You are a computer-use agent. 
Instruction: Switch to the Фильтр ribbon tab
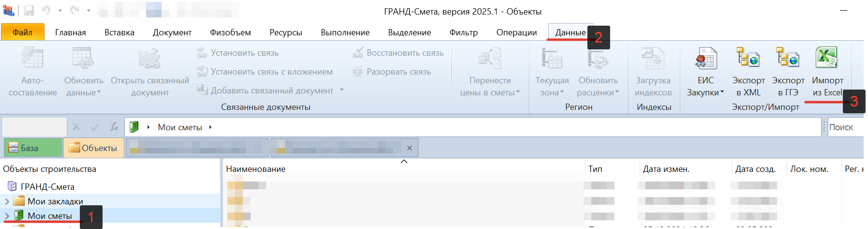(x=464, y=32)
